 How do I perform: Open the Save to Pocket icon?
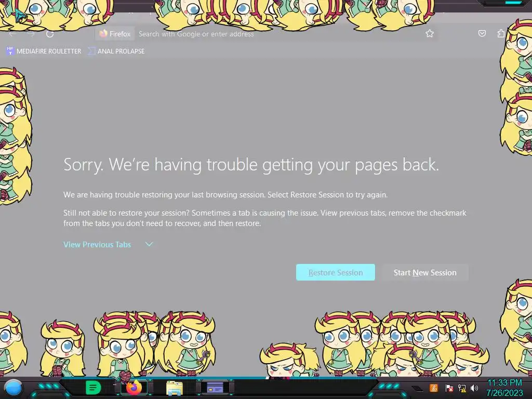pyautogui.click(x=482, y=33)
